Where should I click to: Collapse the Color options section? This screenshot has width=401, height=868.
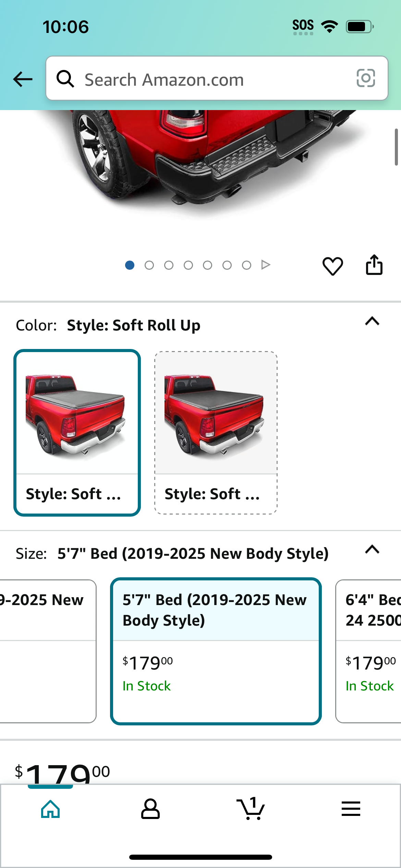(x=372, y=321)
